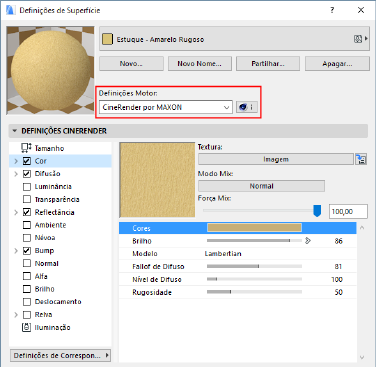Open the Estuque - Amarelo Rugoso surface selector
This screenshot has height=367, width=376.
(x=234, y=39)
